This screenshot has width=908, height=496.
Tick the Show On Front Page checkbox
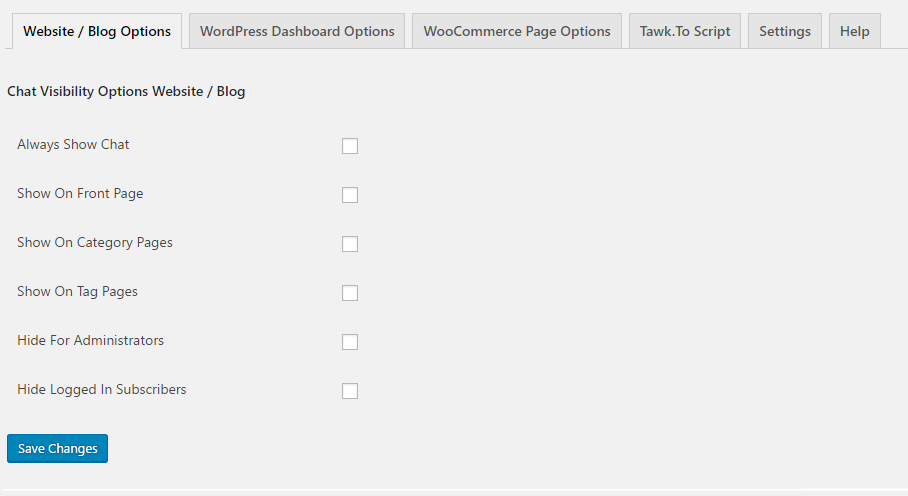(x=350, y=195)
